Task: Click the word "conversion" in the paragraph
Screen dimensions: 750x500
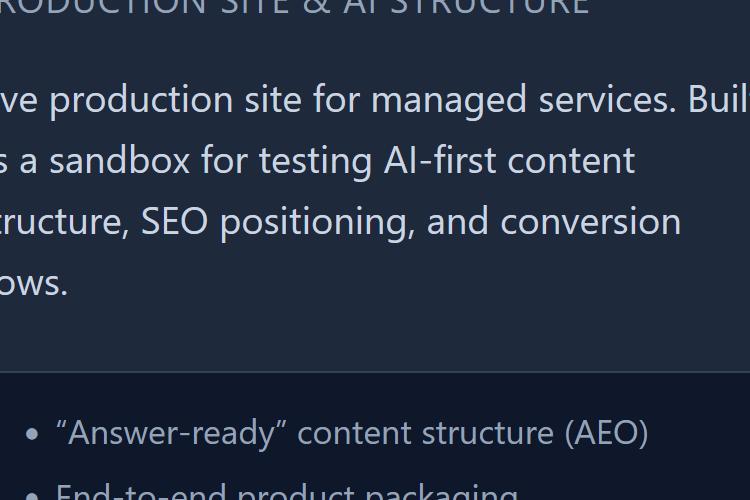Action: click(x=590, y=222)
